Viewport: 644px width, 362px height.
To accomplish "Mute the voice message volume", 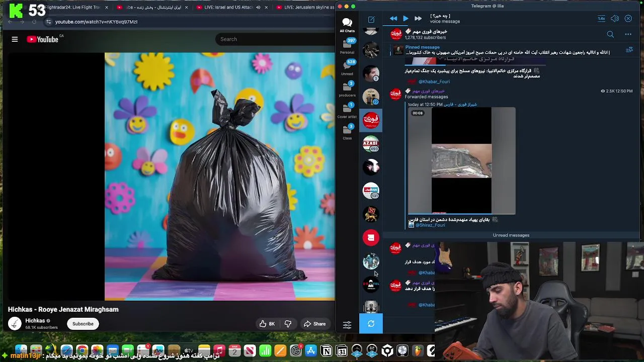I will 615,19.
